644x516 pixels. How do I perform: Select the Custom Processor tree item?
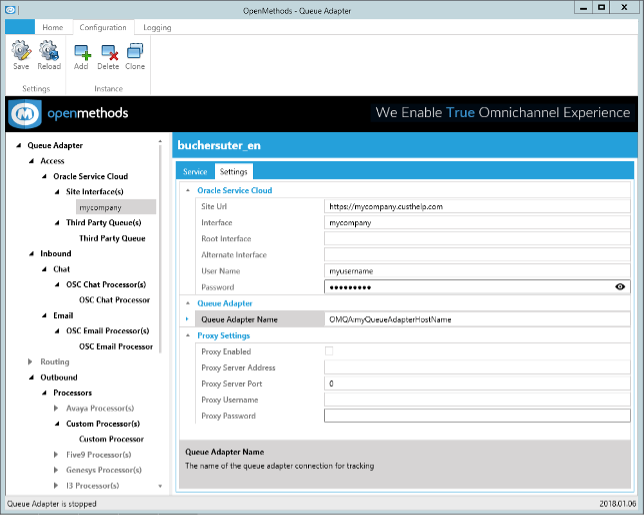tap(111, 439)
